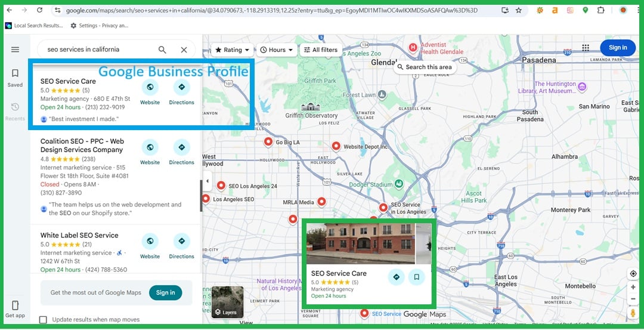Screen dimensions: 644x330
Task: Select the SEO Los Angeles 24 pin
Action: [221, 186]
